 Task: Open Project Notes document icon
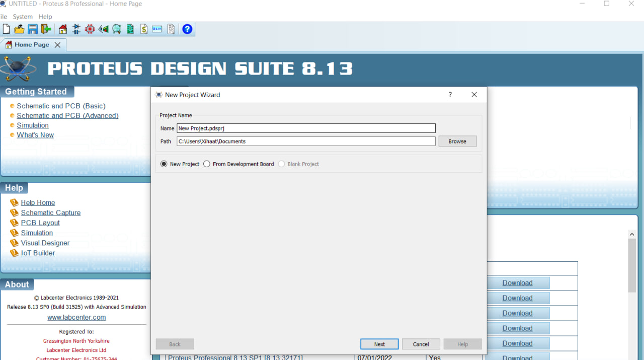pyautogui.click(x=171, y=29)
